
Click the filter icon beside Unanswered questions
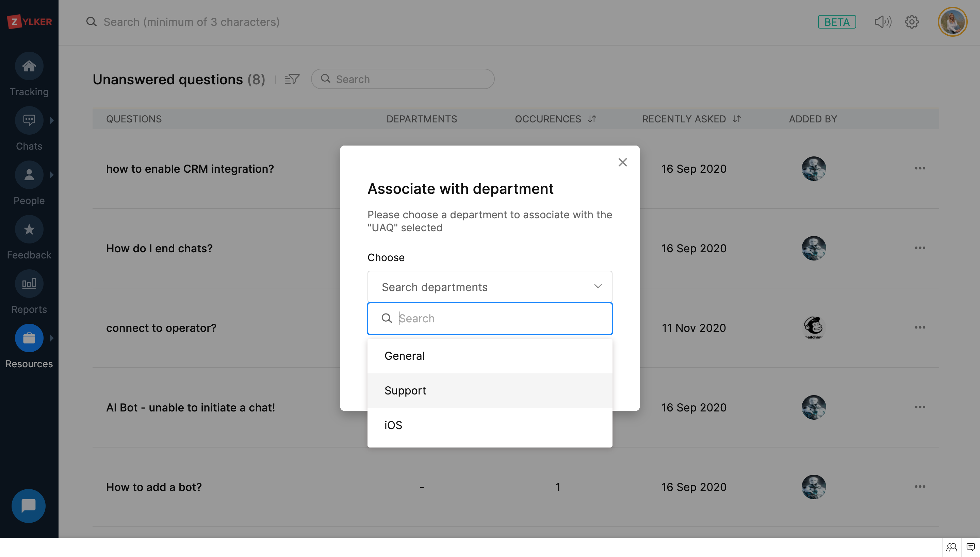(292, 79)
